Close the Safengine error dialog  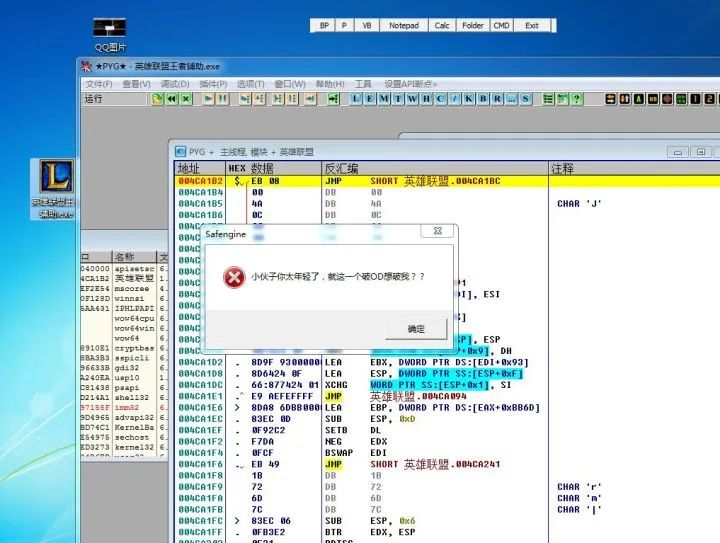438,231
